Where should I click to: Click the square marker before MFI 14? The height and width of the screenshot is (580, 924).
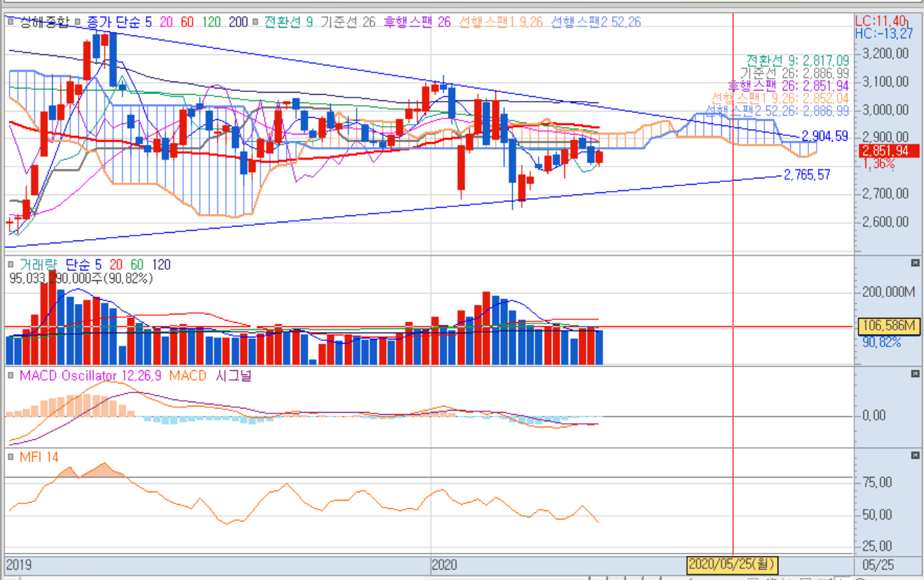pyautogui.click(x=12, y=457)
